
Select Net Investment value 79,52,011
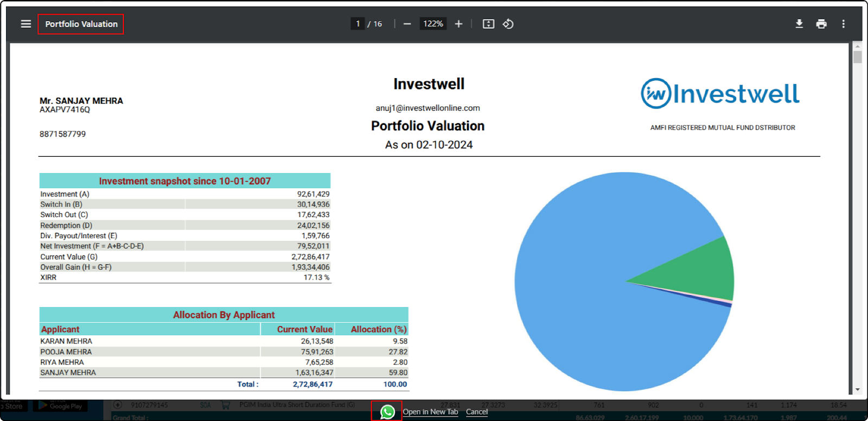(x=313, y=246)
